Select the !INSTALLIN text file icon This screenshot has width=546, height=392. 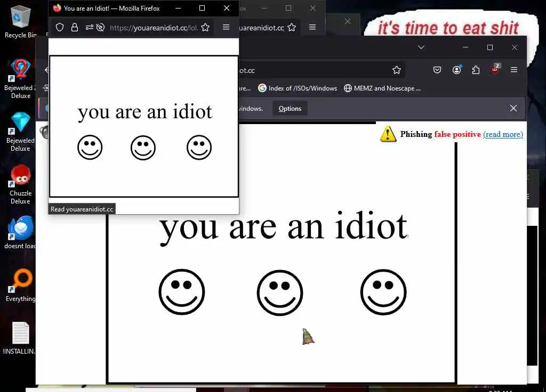click(20, 338)
